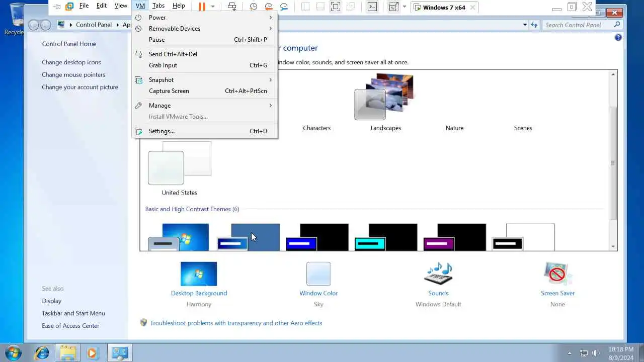Open the Tabs menu
Viewport: 644px width, 362px height.
[158, 6]
